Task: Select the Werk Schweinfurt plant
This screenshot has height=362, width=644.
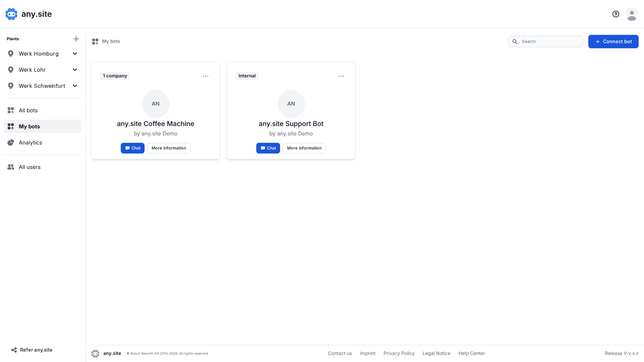Action: [x=42, y=86]
